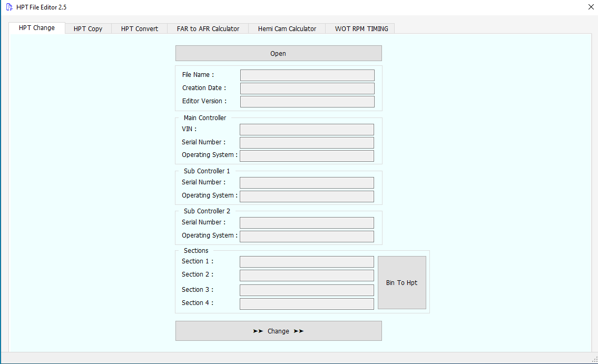Click the 'HPT File Editor 2.5' window title
Image resolution: width=598 pixels, height=364 pixels.
[41, 7]
